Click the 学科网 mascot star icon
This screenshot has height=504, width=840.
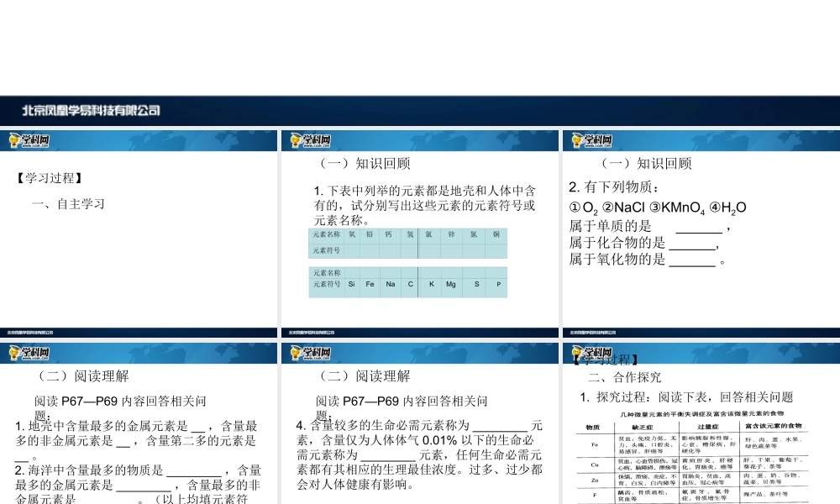pos(13,139)
